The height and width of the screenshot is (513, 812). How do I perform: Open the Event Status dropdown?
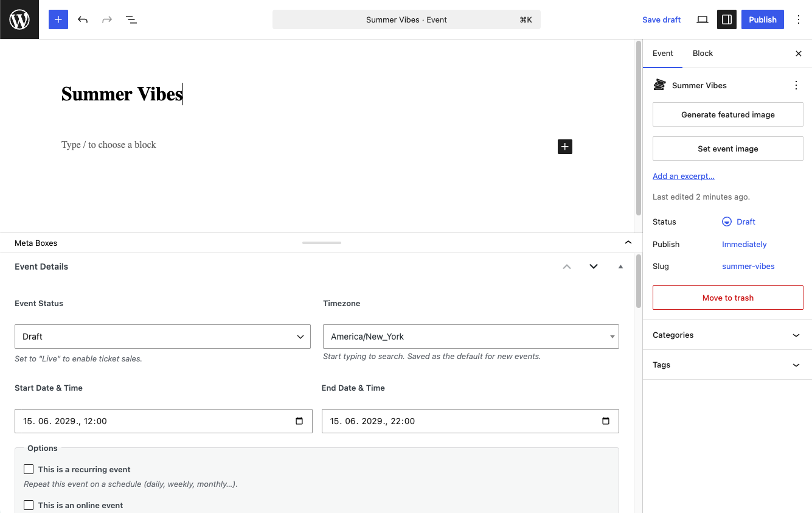[x=162, y=337]
